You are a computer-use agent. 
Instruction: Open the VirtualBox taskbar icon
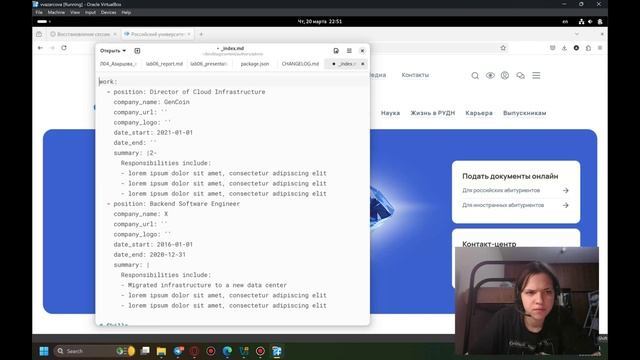coord(277,351)
